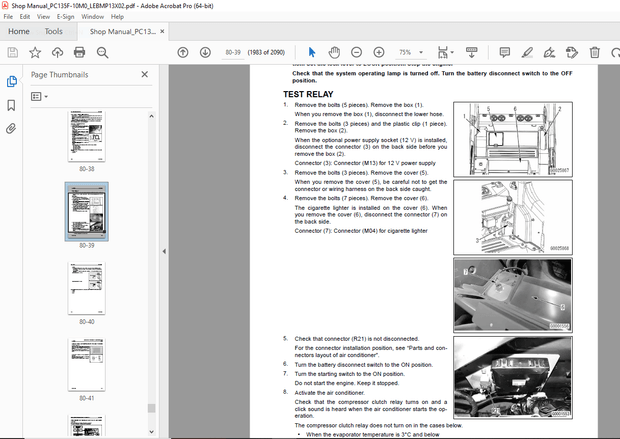Select the Highlight pen tool
620x439 pixels.
[527, 52]
